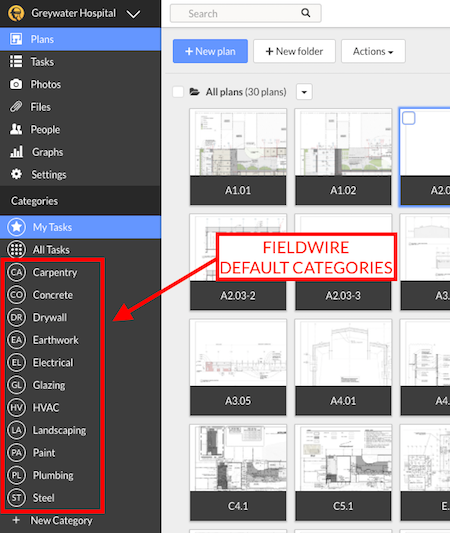450x533 pixels.
Task: Click the Fieldwire hard hat logo icon
Action: (x=16, y=14)
